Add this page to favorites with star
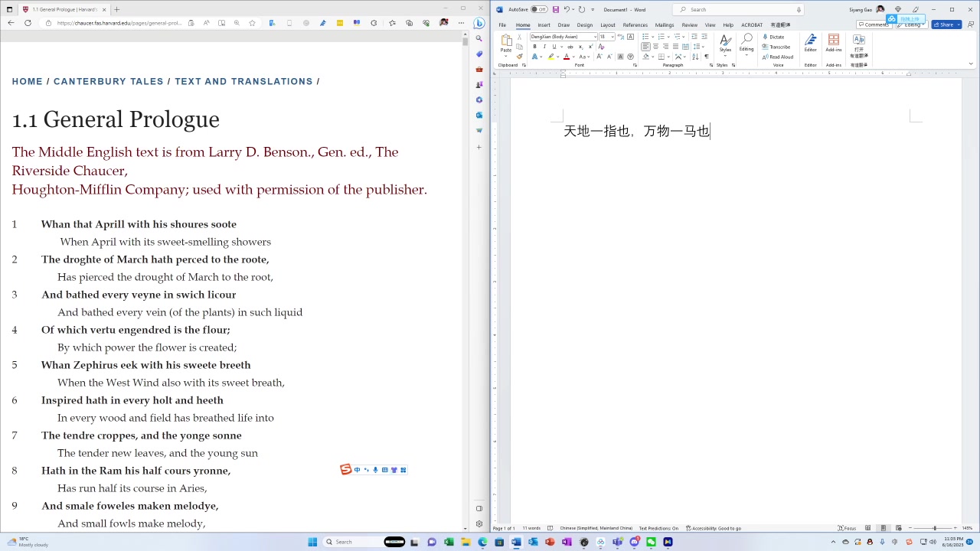Viewport: 980px width, 551px height. [252, 23]
